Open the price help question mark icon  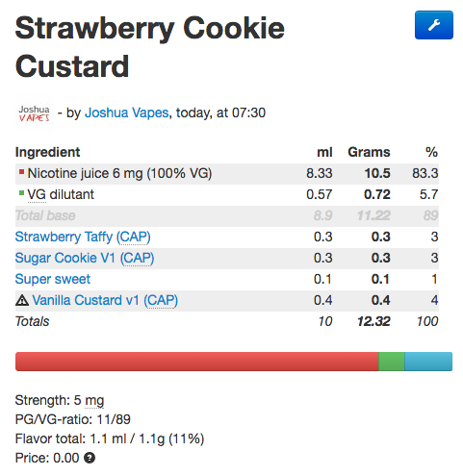[90, 458]
